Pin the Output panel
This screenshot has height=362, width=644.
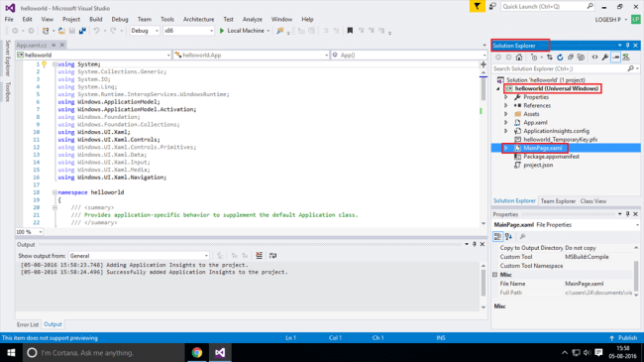click(x=475, y=244)
